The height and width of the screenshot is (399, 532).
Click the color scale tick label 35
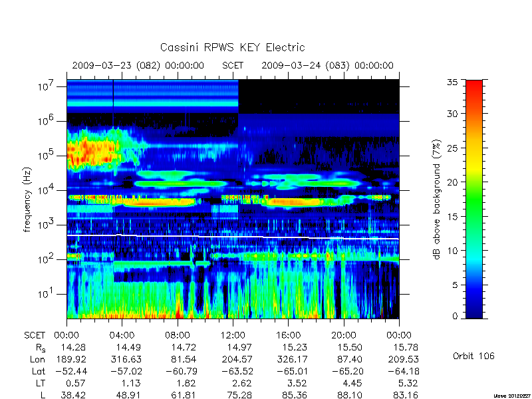coord(454,82)
